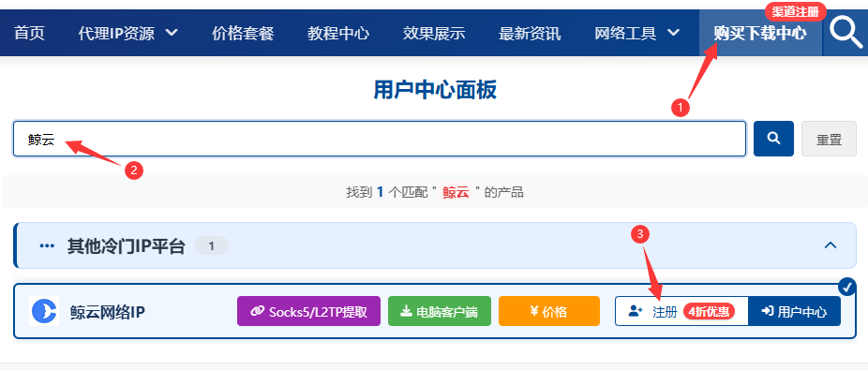Screen dimensions: 868x371
Task: Click the search input containing 鲸云
Action: (x=380, y=139)
